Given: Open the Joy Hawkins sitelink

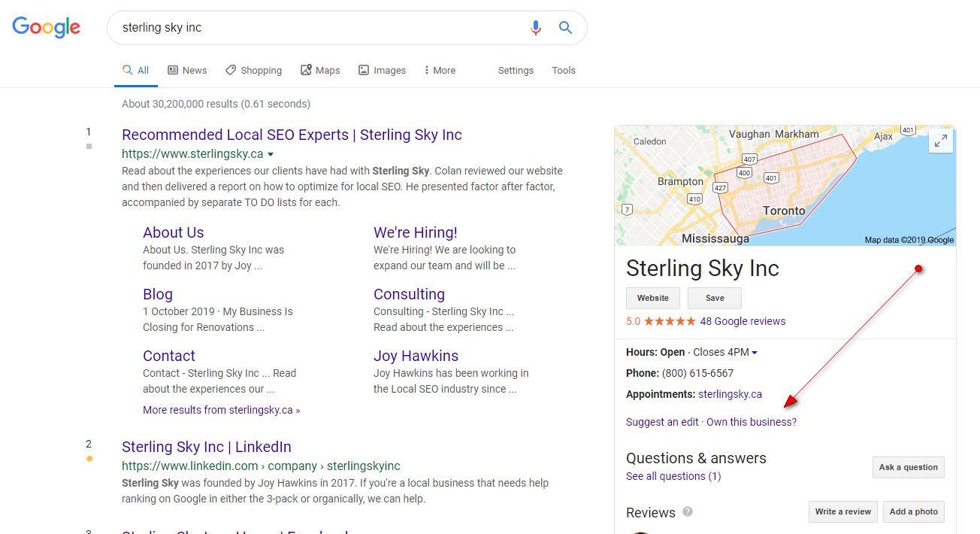Looking at the screenshot, I should tap(416, 356).
